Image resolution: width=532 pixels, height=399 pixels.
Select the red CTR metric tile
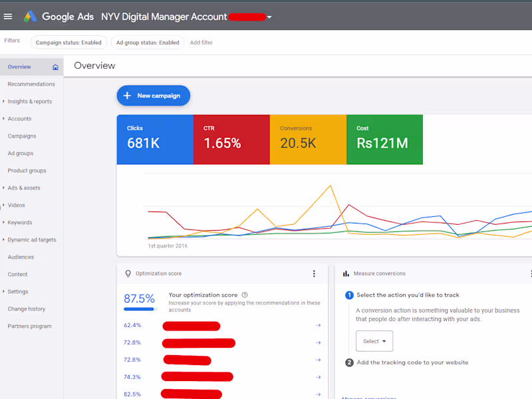231,139
